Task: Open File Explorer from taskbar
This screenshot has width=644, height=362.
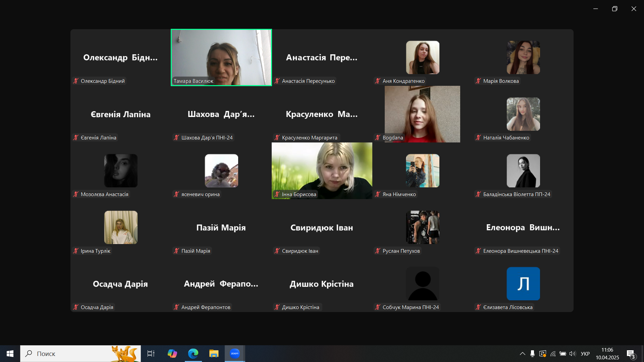Action: pos(214,354)
